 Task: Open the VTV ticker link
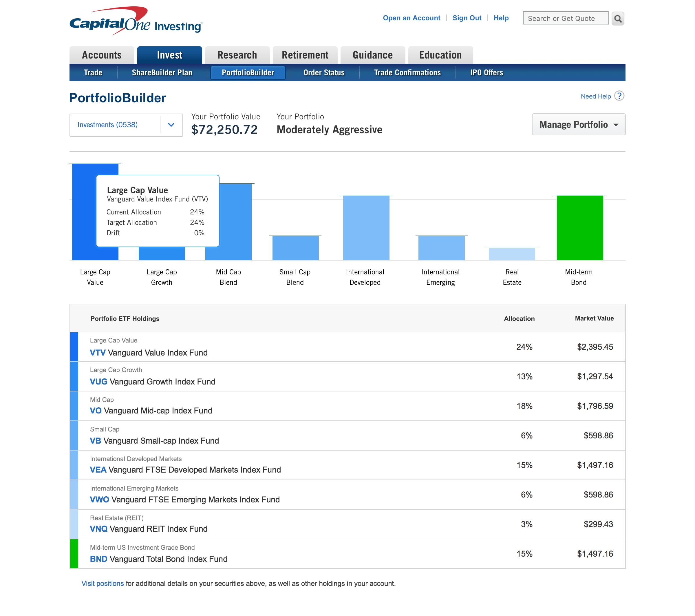(x=98, y=353)
